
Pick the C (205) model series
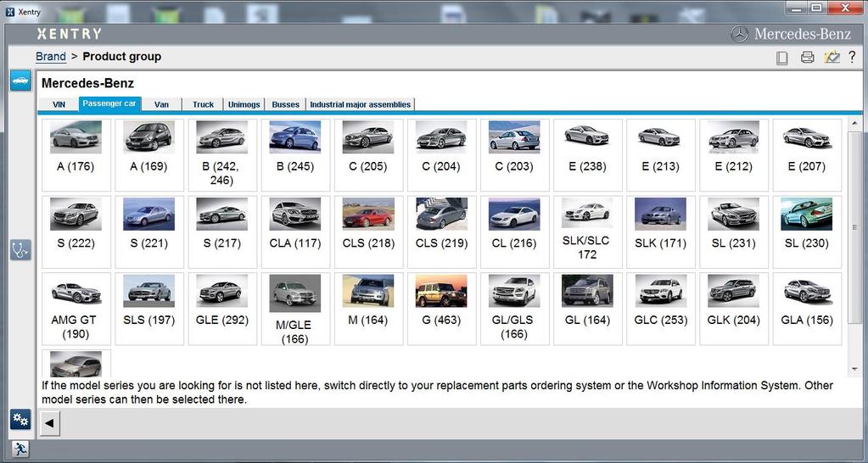(368, 155)
